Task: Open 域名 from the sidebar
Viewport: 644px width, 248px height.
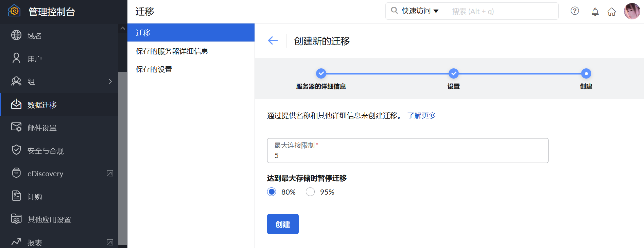Action: coord(35,36)
